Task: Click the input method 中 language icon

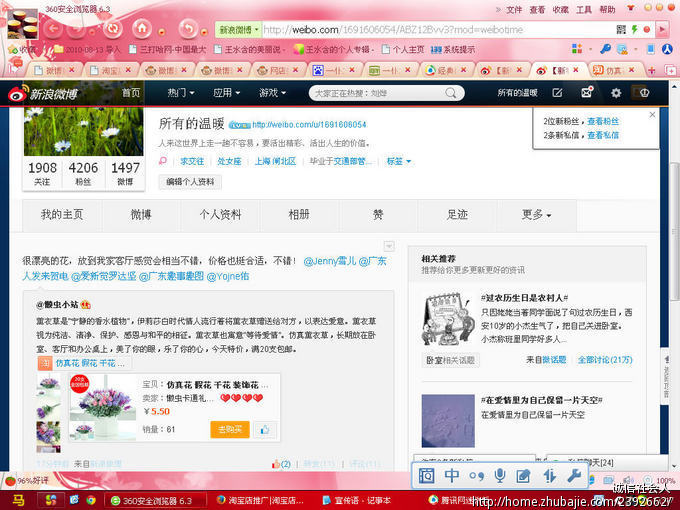Action: point(452,476)
